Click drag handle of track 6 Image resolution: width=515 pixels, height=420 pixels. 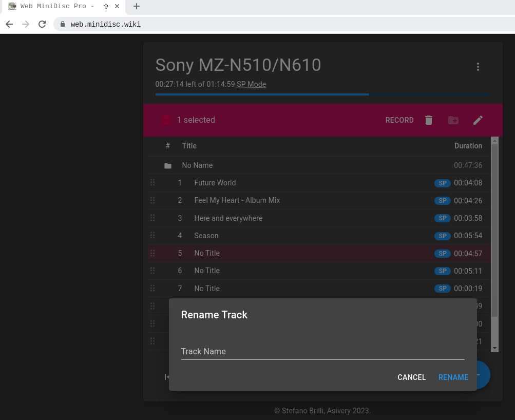tap(152, 271)
